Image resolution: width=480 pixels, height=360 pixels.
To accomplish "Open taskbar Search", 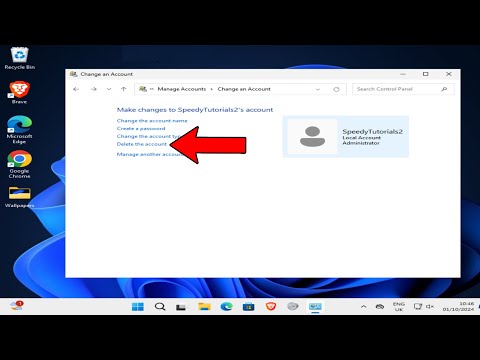I will pyautogui.click(x=160, y=306).
